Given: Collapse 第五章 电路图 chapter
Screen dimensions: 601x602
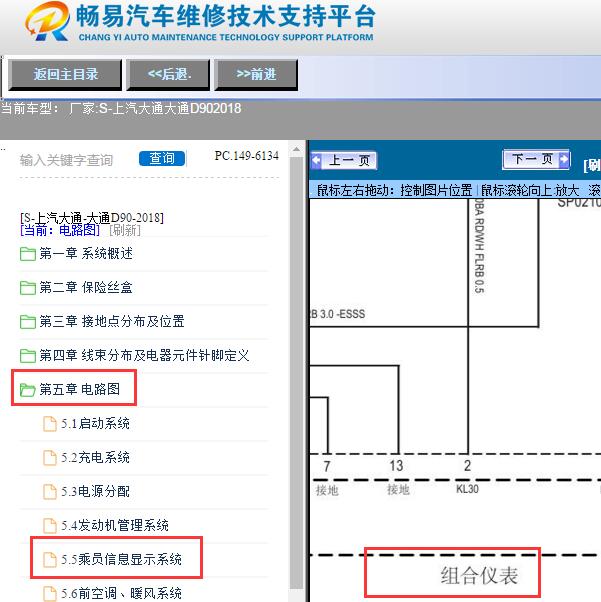Looking at the screenshot, I should (x=80, y=389).
